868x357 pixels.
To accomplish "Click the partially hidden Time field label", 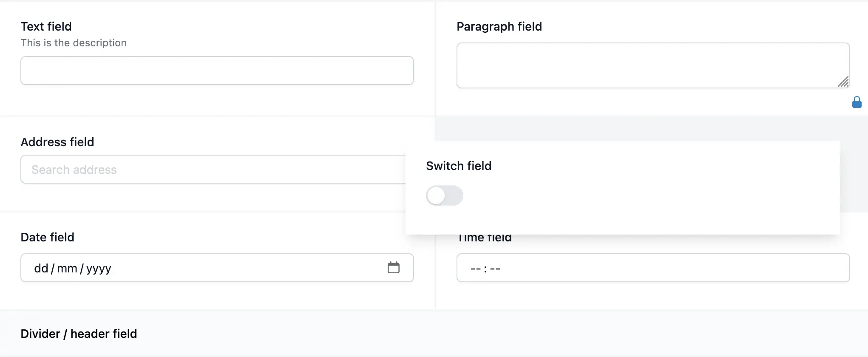I will (x=485, y=238).
